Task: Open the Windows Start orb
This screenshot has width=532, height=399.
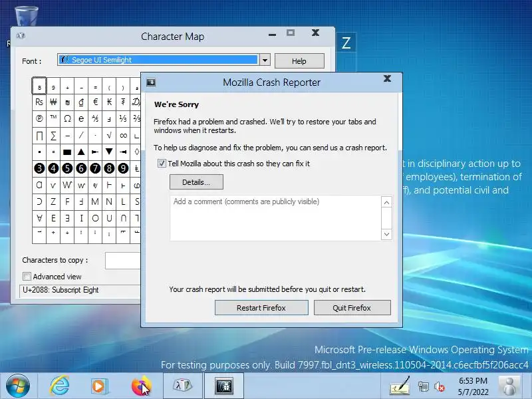Action: click(18, 386)
